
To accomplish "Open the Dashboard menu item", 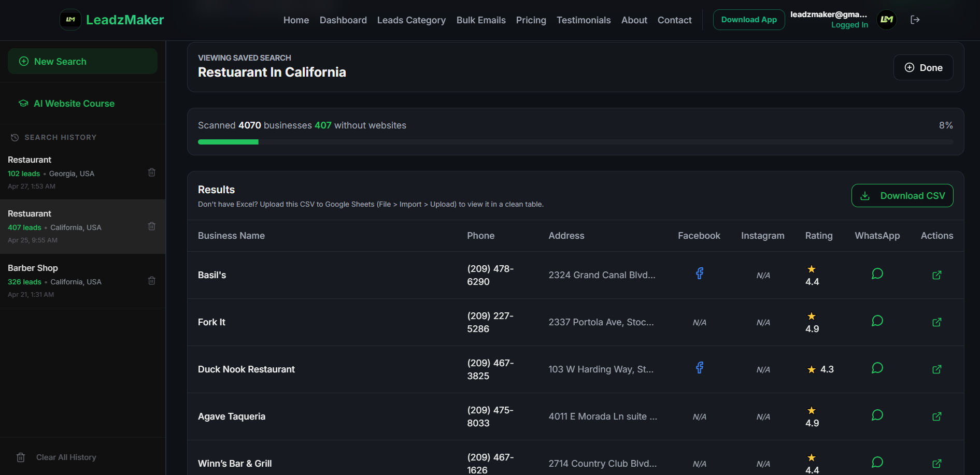I will coord(343,20).
